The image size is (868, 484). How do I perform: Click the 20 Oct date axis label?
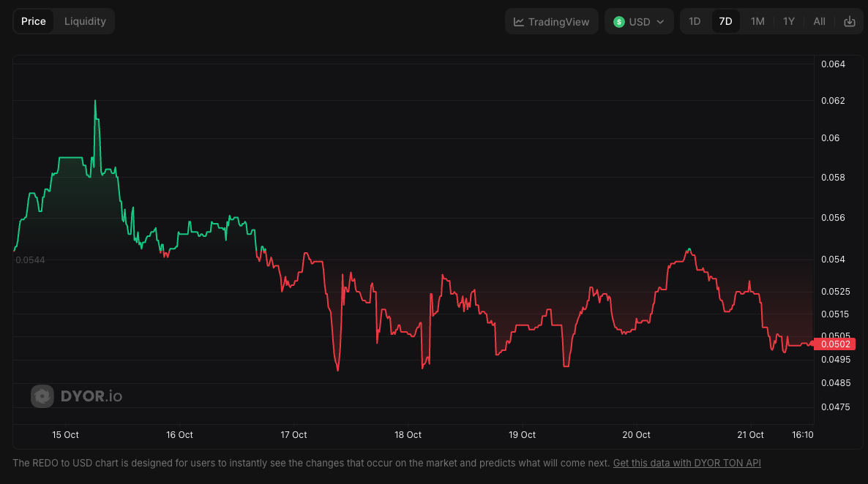point(636,435)
